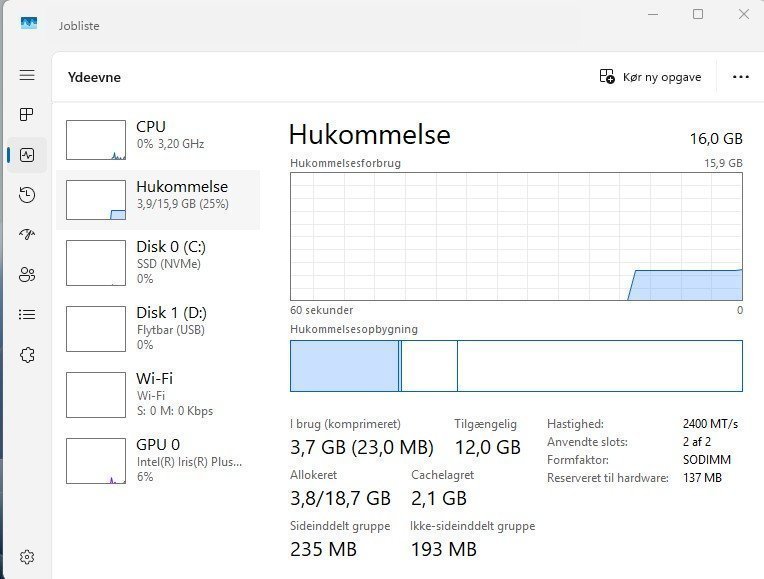
Task: View GPU 0 performance graph
Action: [160, 460]
